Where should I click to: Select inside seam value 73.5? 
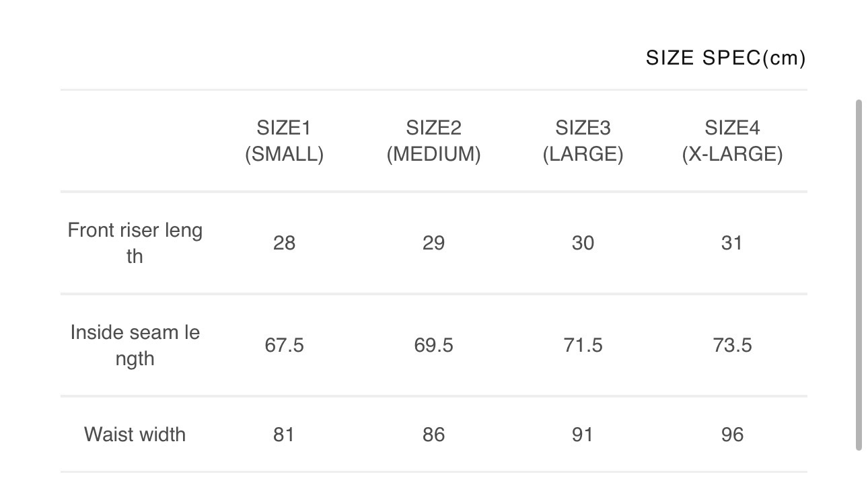pyautogui.click(x=732, y=346)
